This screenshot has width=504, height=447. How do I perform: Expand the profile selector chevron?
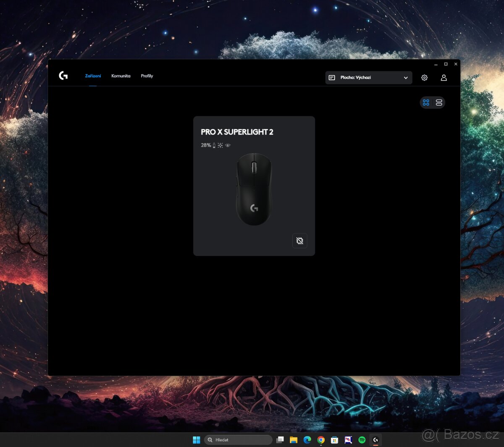pyautogui.click(x=405, y=77)
